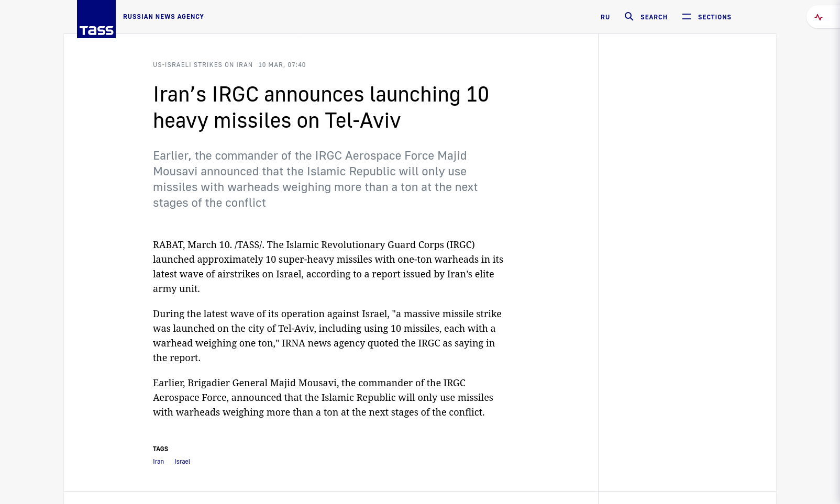840x504 pixels.
Task: Click the TAGS heading
Action: pos(160,449)
